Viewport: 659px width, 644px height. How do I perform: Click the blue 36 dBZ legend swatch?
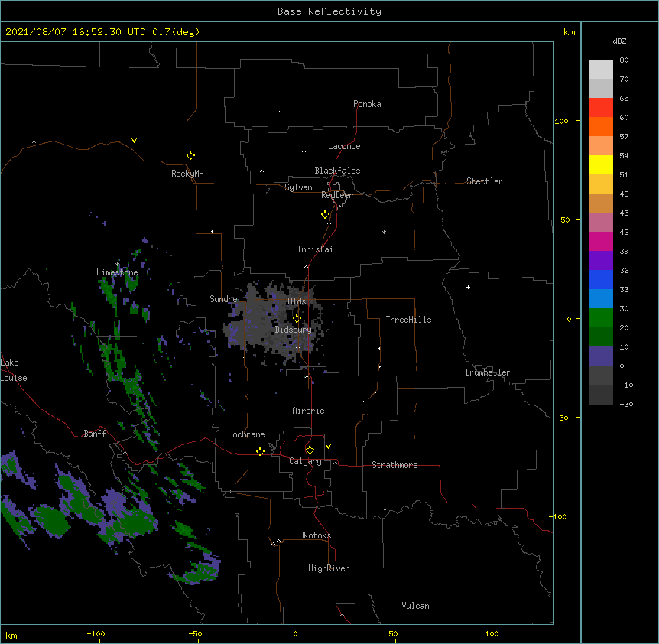[x=601, y=280]
